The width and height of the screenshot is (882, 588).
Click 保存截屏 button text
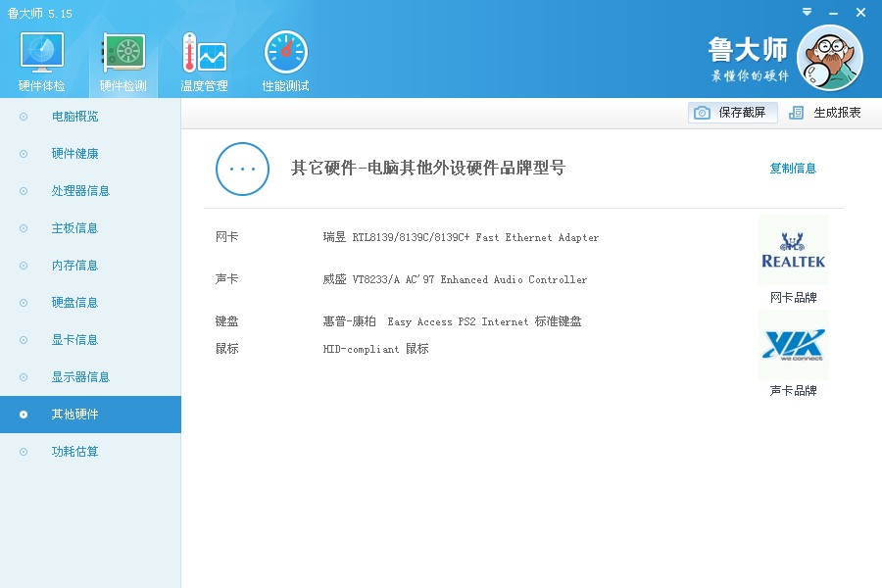click(x=742, y=113)
